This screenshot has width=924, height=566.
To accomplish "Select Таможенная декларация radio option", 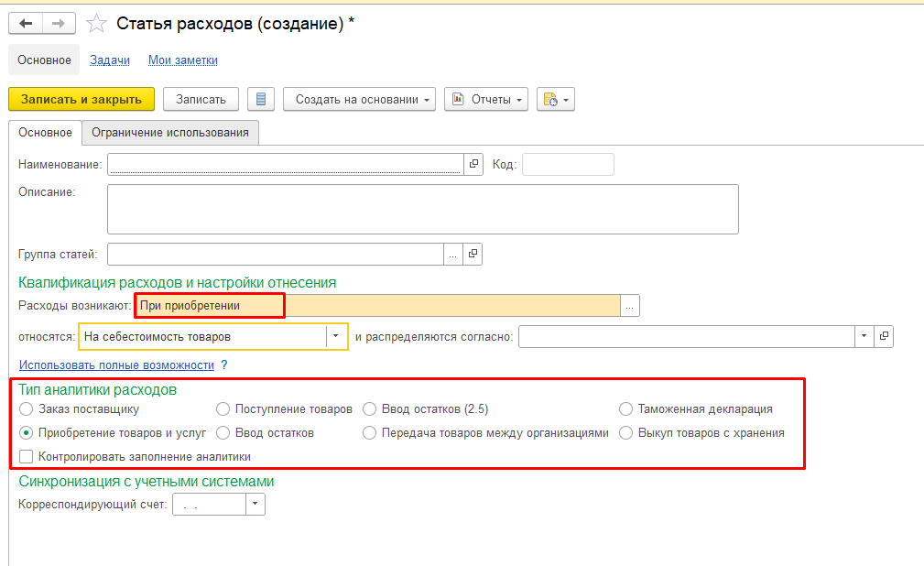I will coord(625,409).
